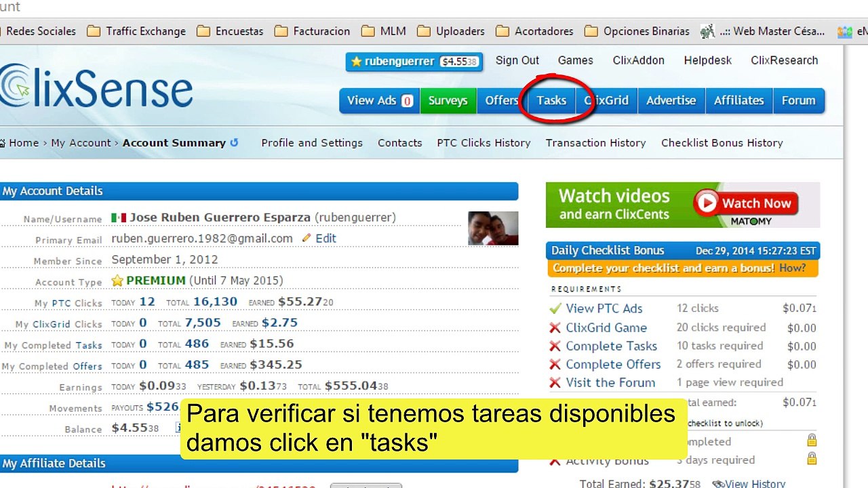The image size is (868, 488).
Task: Open the Advertise tab
Action: [x=671, y=100]
